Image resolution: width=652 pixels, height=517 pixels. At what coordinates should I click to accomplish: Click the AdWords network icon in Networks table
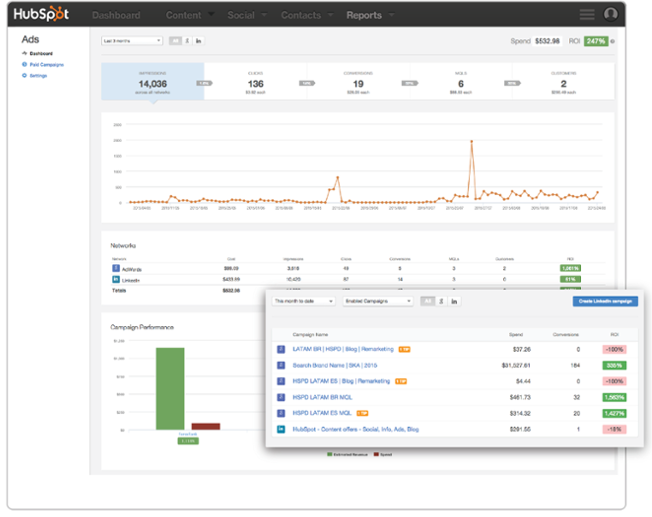[x=116, y=268]
